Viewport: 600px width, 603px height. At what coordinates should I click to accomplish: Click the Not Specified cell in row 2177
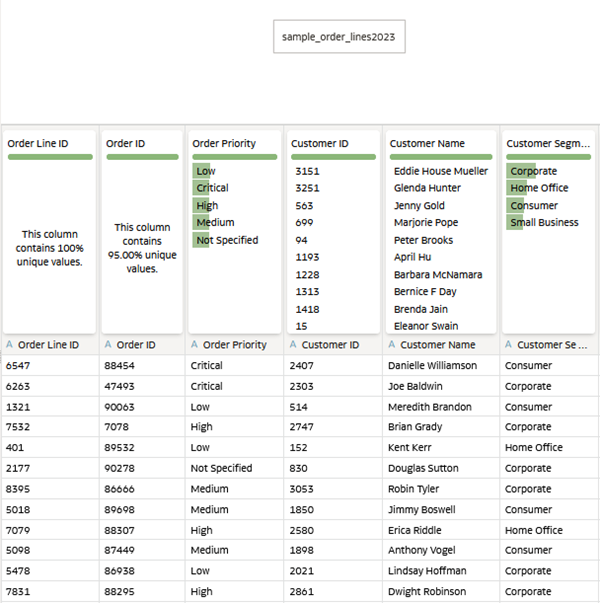[x=235, y=468]
